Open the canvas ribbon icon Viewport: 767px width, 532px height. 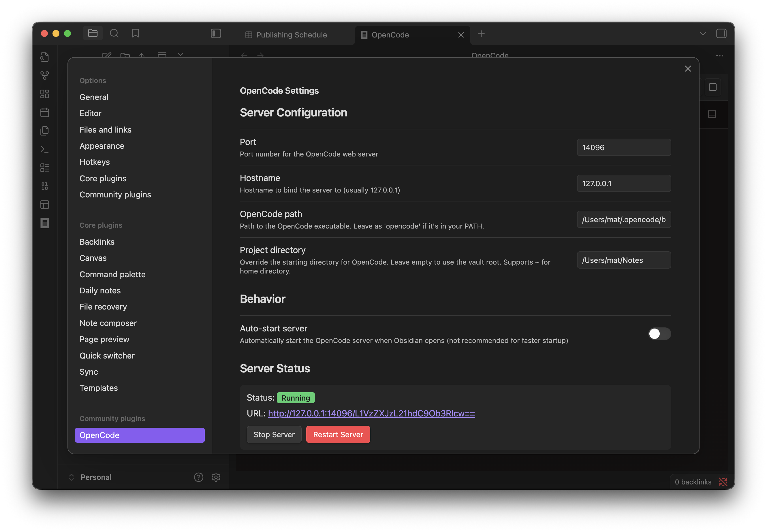pos(45,94)
